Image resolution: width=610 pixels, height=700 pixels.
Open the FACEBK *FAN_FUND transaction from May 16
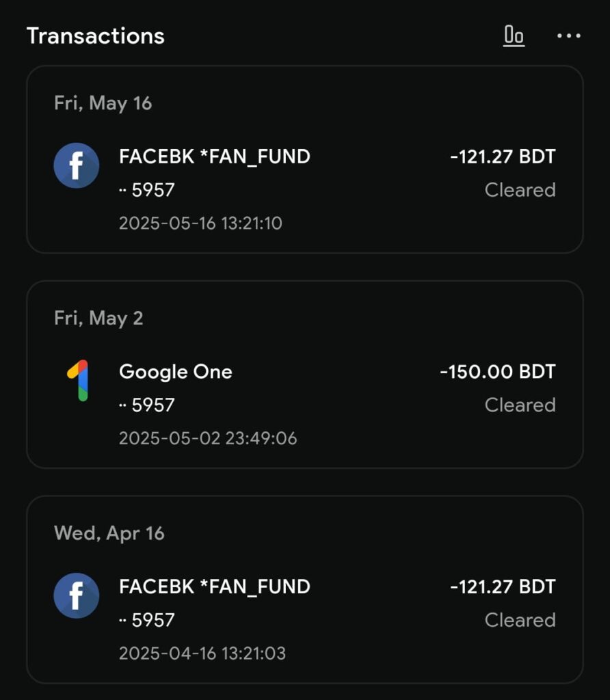tap(305, 190)
